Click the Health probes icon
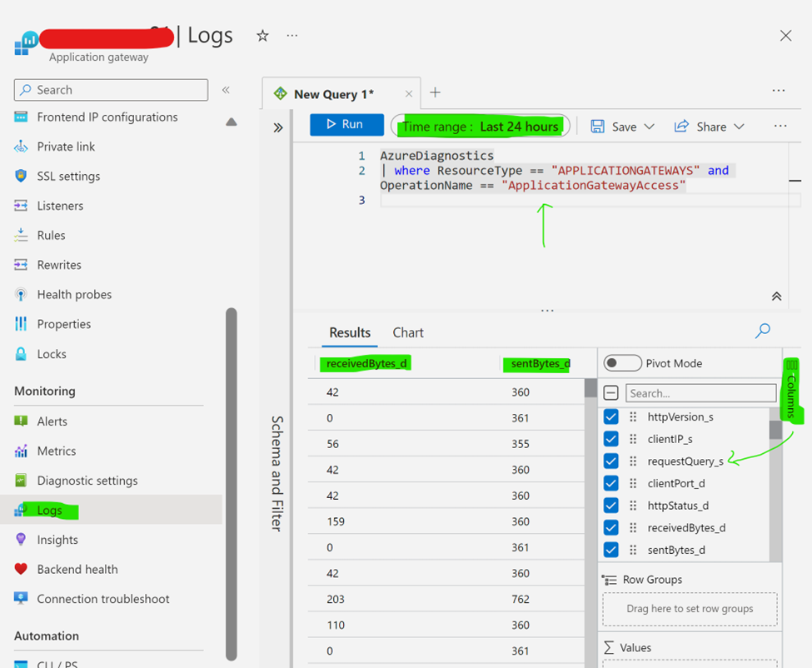Viewport: 812px width, 668px height. (x=21, y=295)
